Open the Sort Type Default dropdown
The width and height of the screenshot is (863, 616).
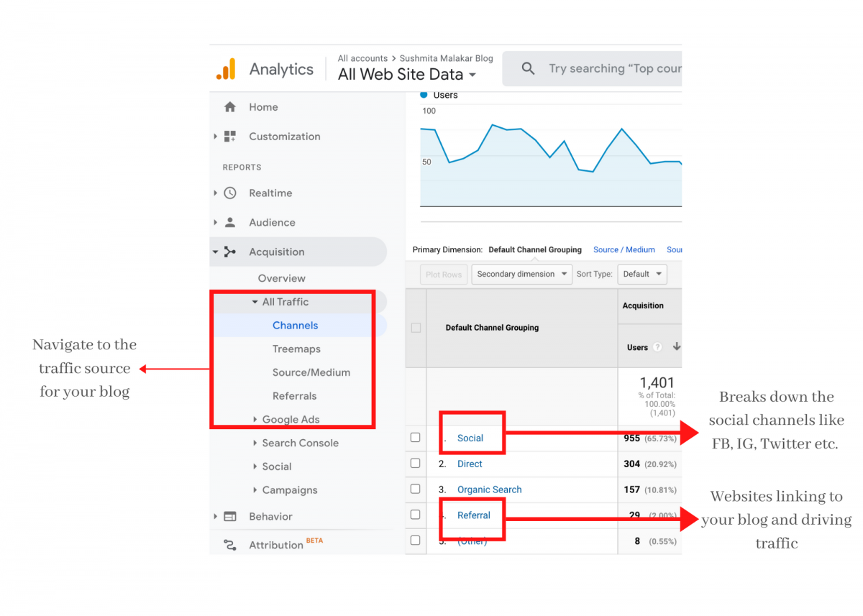click(641, 274)
